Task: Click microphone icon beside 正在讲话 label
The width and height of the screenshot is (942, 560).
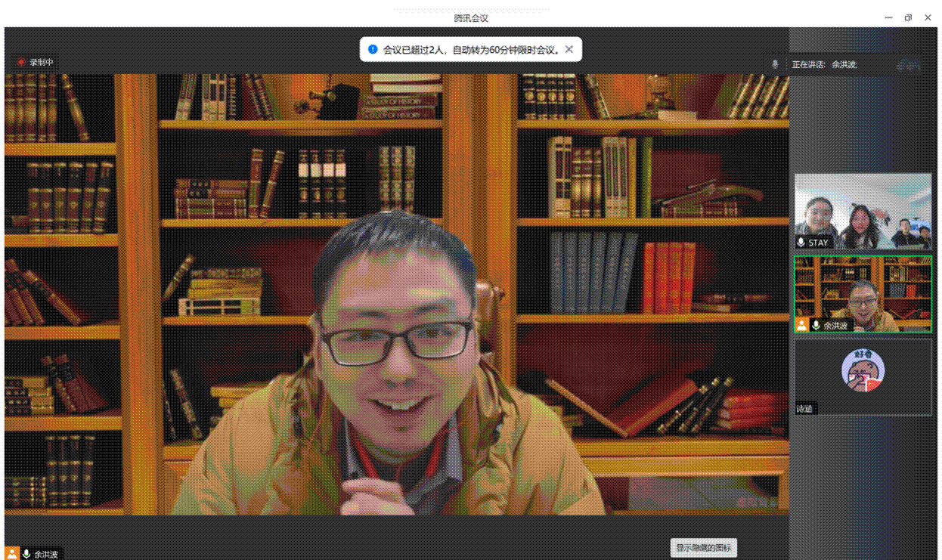Action: [775, 65]
